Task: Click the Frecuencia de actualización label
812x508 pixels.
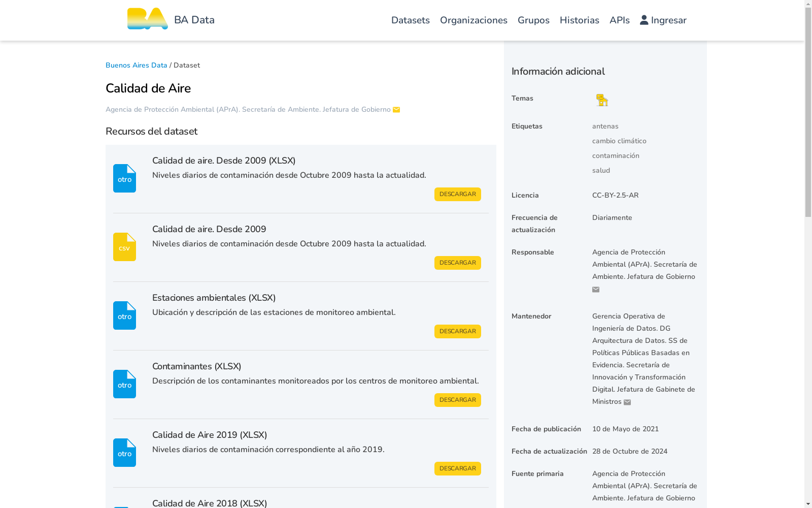Action: pyautogui.click(x=534, y=224)
